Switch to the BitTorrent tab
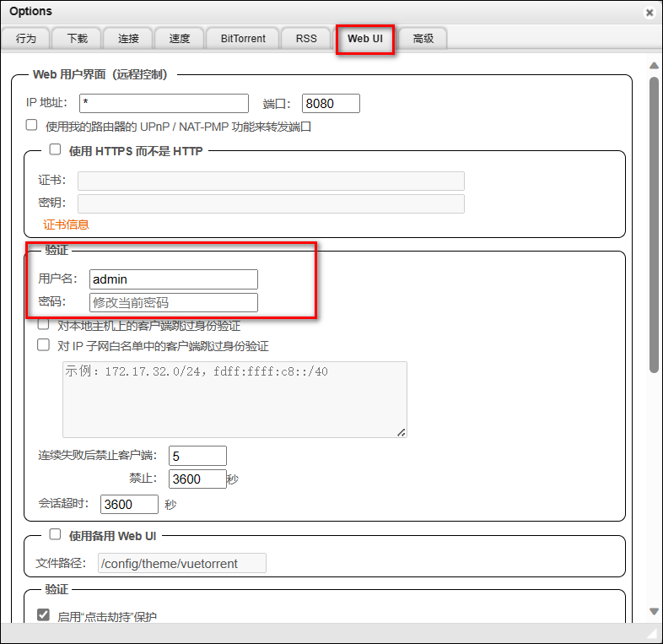The image size is (663, 644). [243, 39]
